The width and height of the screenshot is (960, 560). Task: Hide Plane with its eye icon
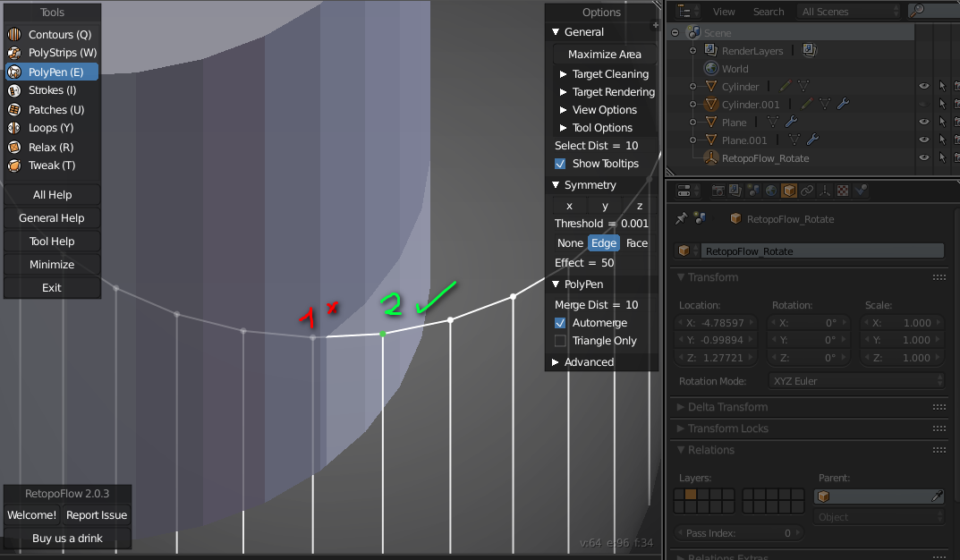924,122
